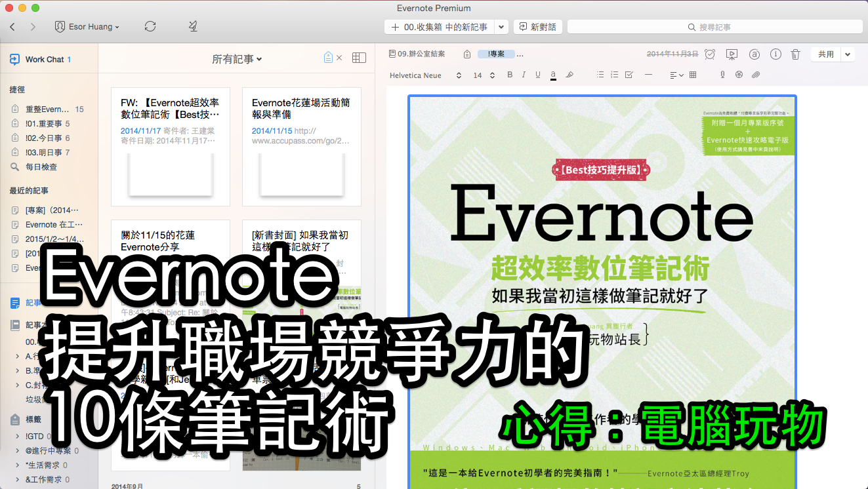Image resolution: width=868 pixels, height=489 pixels.
Task: Open the Esor Huang account menu
Action: [87, 27]
